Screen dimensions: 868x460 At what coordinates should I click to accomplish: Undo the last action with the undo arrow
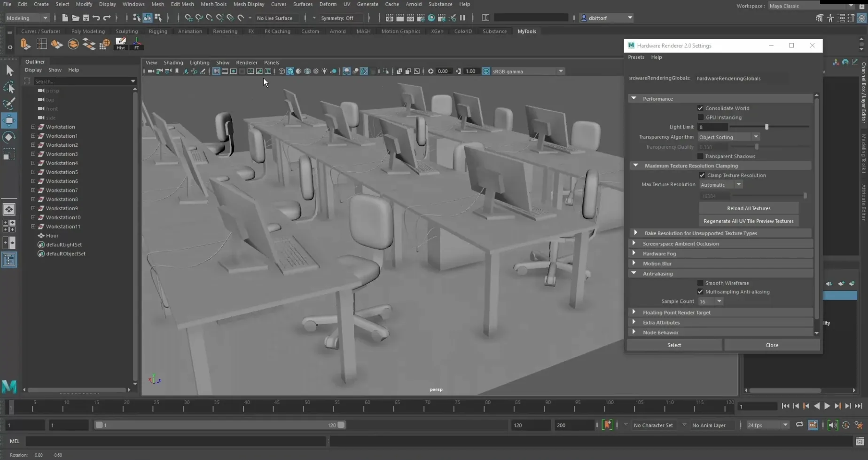[96, 18]
